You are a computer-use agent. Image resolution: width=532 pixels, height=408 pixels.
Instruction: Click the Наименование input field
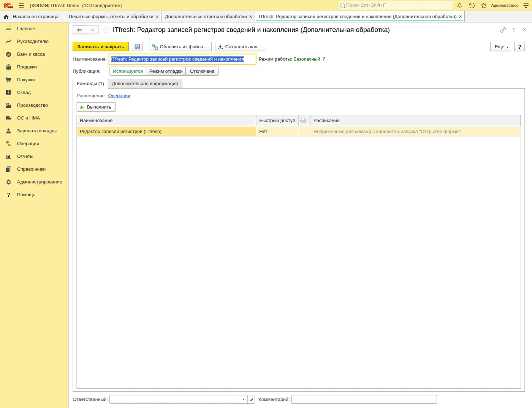pyautogui.click(x=182, y=59)
